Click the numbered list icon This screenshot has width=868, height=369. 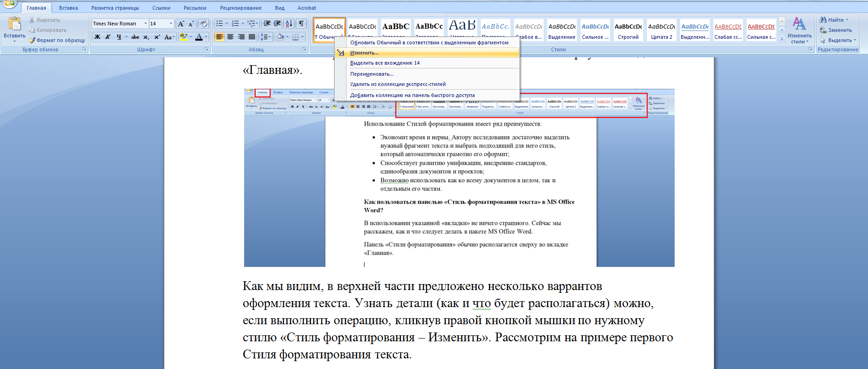coord(235,24)
